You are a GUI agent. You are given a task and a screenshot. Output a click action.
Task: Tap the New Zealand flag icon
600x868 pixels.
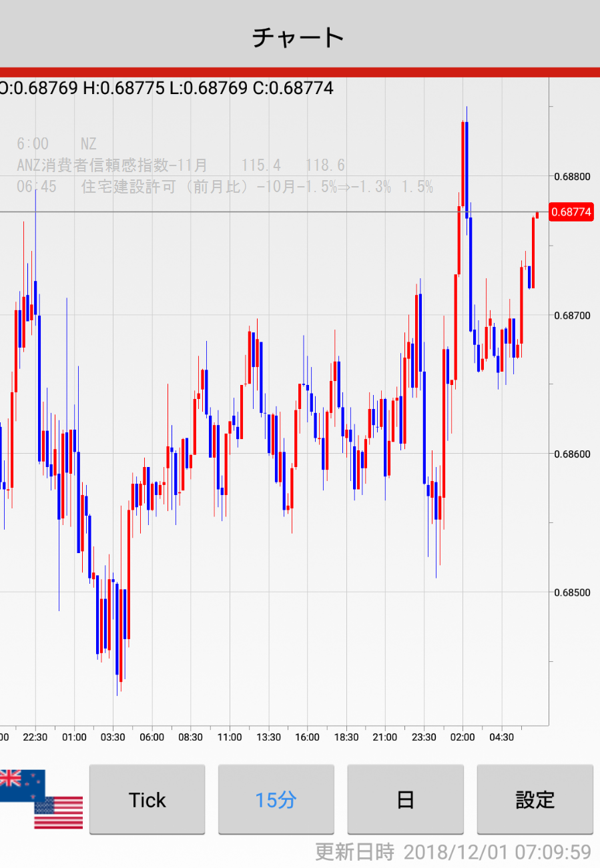pos(21,785)
